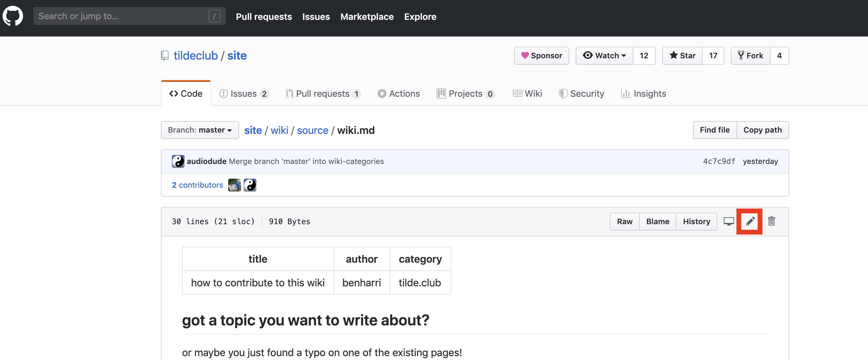Click the 'benharri' author cell
The height and width of the screenshot is (360, 868).
(362, 282)
